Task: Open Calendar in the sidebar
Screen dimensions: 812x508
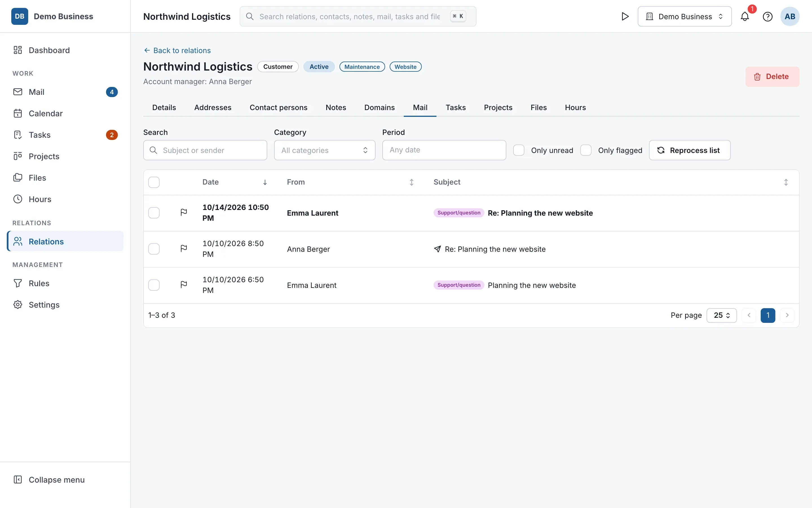Action: (65, 113)
